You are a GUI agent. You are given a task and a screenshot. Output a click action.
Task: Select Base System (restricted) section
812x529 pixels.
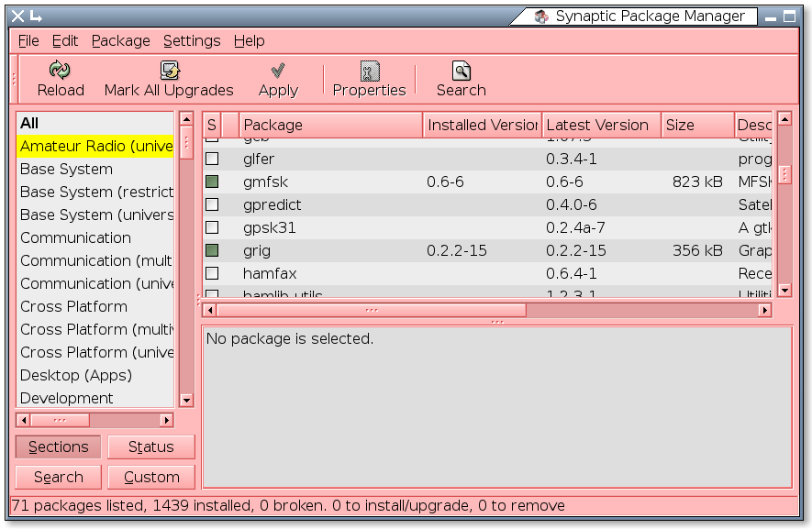tap(95, 192)
